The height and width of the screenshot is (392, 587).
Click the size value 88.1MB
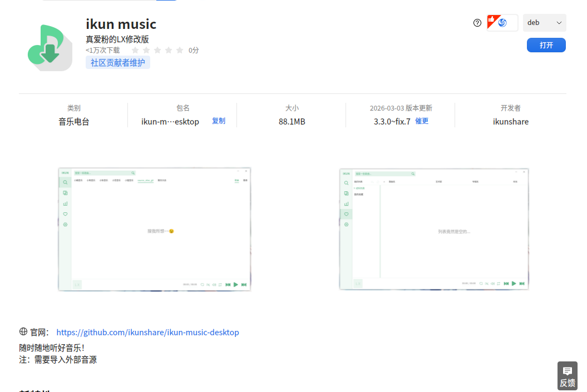(x=292, y=122)
